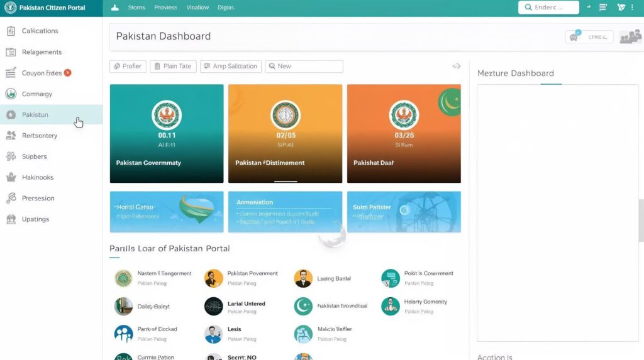Click the Malcio Sefller avatar icon
This screenshot has height=360, width=644.
(303, 334)
